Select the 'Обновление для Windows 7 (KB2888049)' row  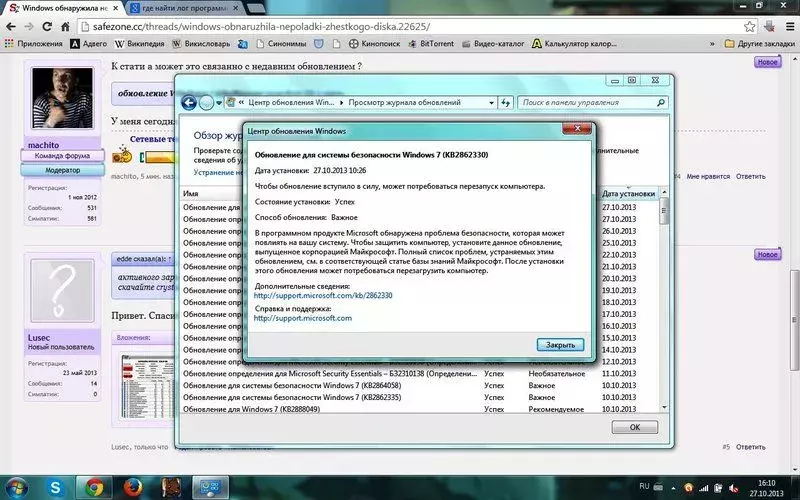(419, 409)
